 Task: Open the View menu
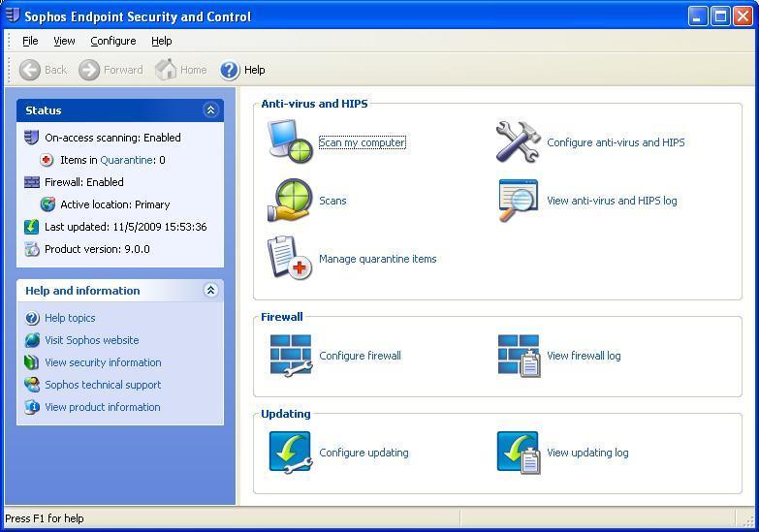(64, 41)
